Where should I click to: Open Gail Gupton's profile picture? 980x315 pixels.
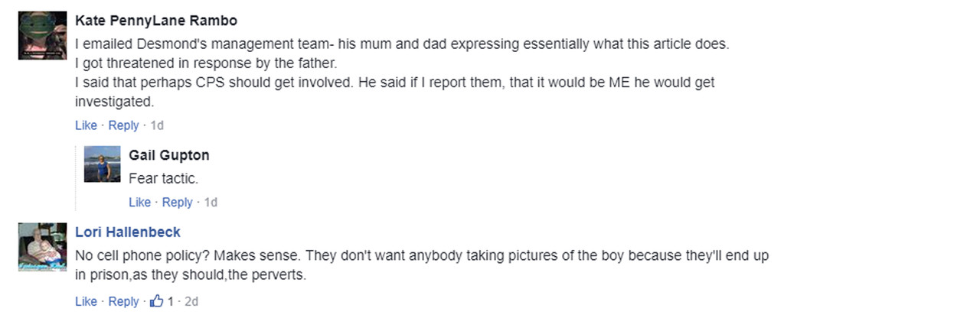coord(102,164)
